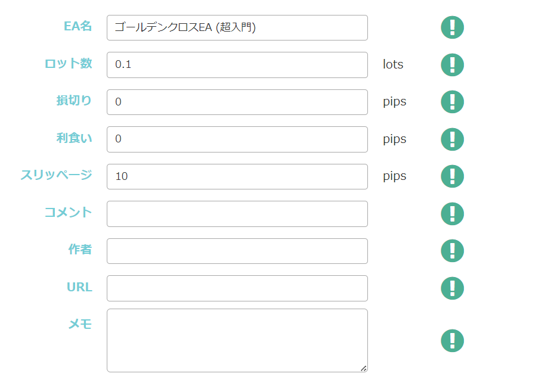Click the 作者 text field
The height and width of the screenshot is (392, 554).
(237, 251)
